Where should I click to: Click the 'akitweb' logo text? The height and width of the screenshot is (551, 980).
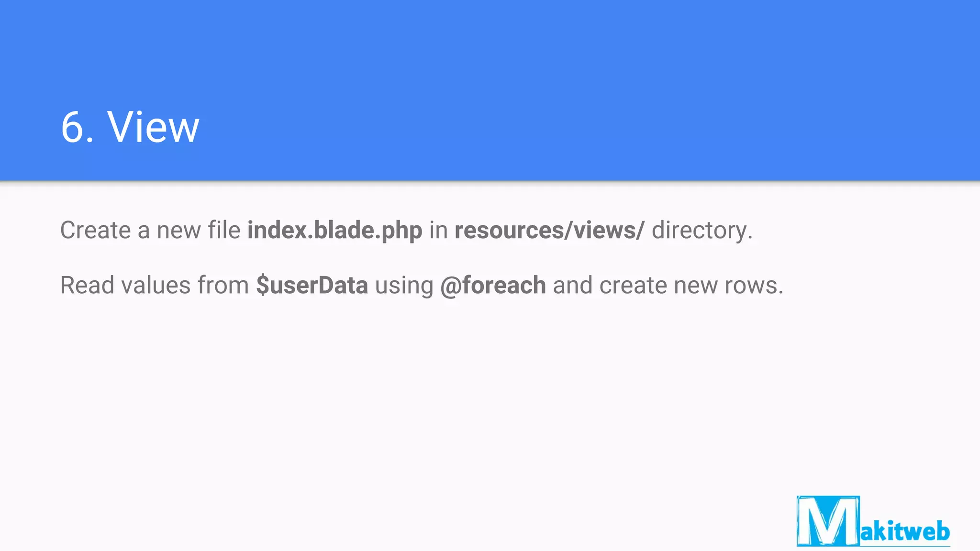tap(905, 531)
